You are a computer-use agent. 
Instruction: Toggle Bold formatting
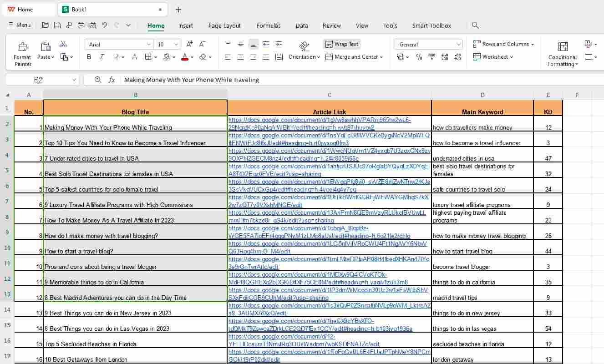click(89, 57)
